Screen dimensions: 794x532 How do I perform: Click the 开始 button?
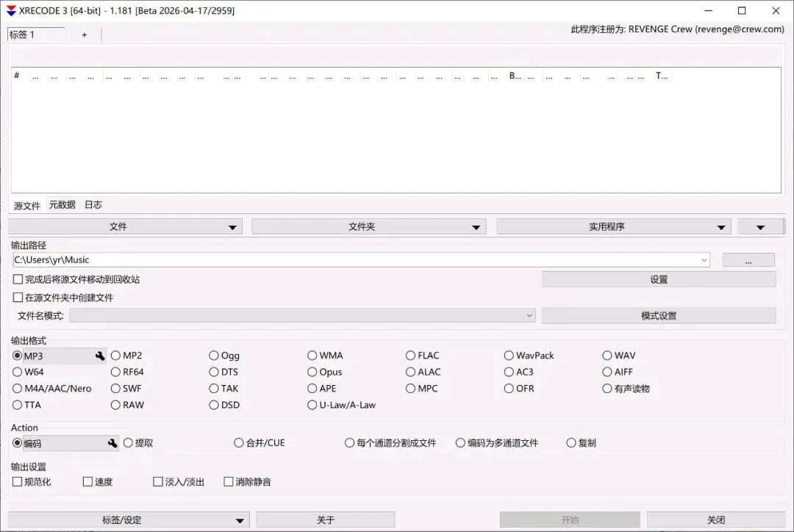[x=570, y=520]
